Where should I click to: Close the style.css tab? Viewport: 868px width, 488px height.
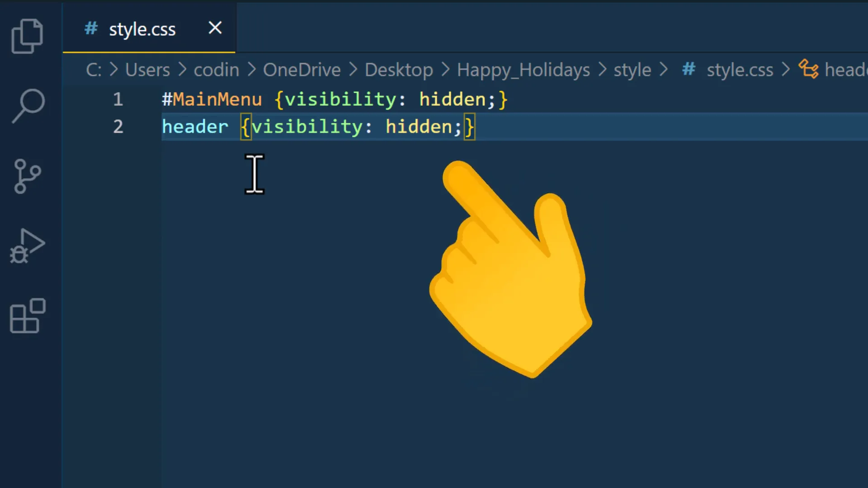click(215, 28)
